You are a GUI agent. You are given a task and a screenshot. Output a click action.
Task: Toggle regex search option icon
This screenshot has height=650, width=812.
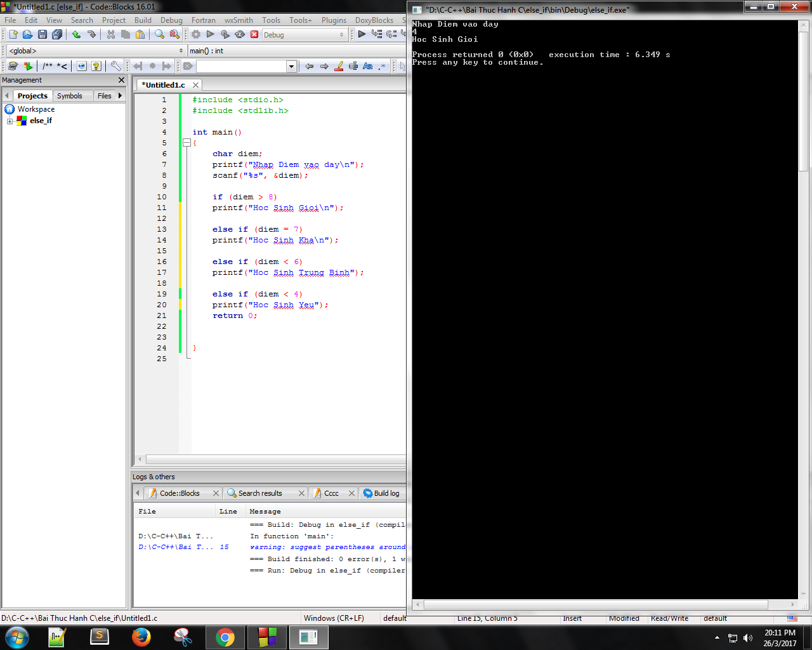(381, 66)
